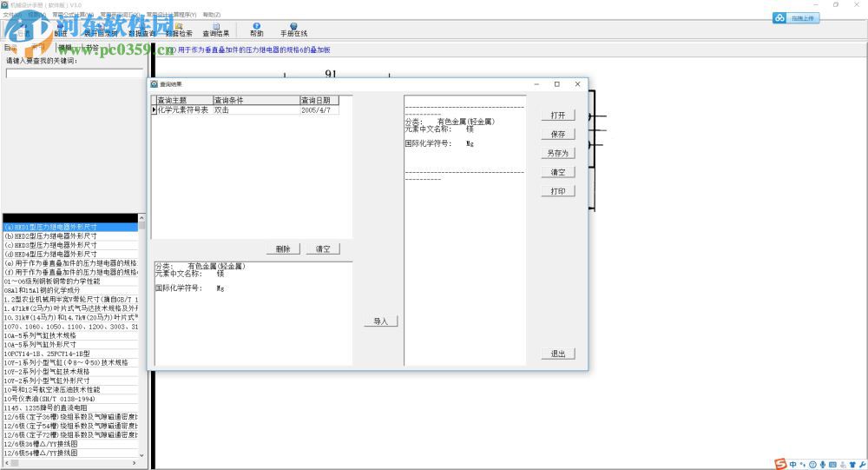Click the 数据查询 toolbar button
The width and height of the screenshot is (868, 470).
[141, 30]
